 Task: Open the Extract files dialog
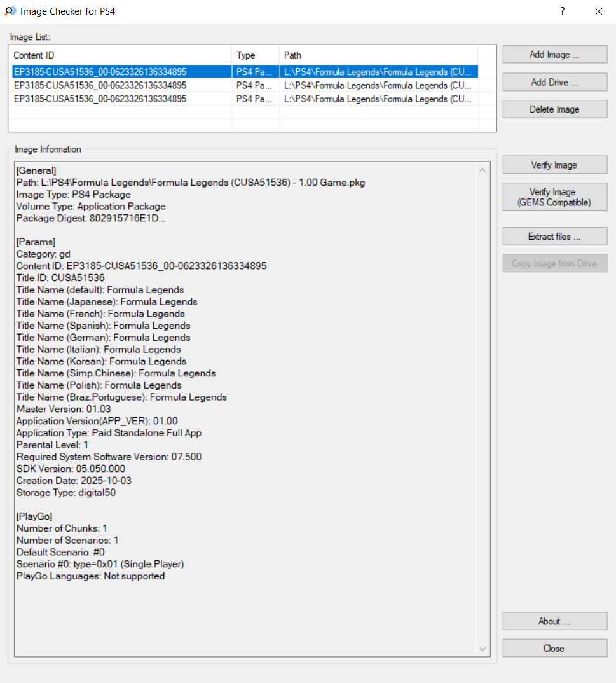pyautogui.click(x=554, y=237)
